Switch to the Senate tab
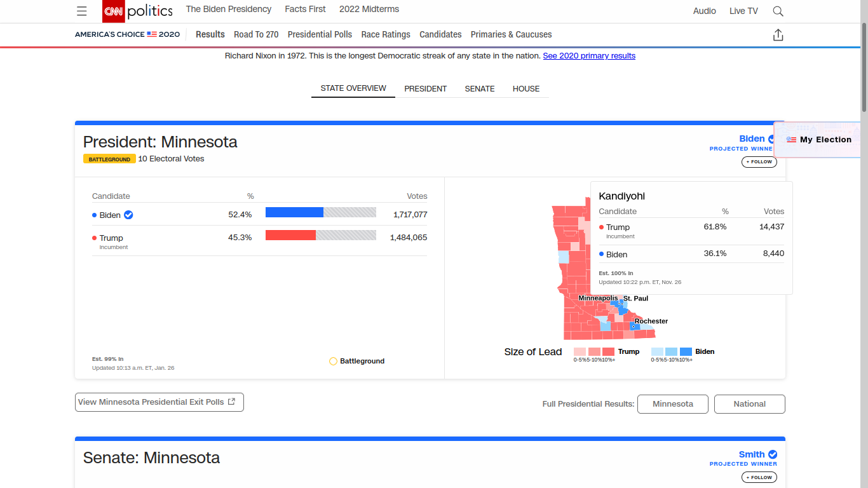Screen dimensions: 868x488 480,89
